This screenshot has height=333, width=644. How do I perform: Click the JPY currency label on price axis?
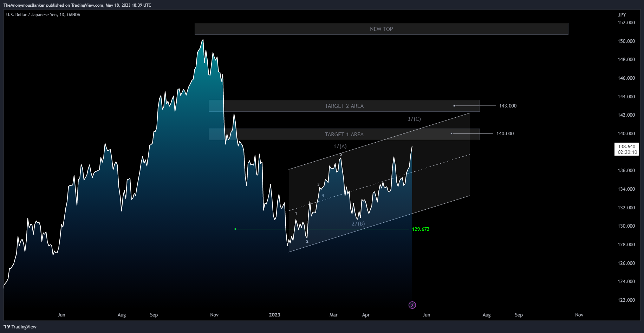click(622, 15)
